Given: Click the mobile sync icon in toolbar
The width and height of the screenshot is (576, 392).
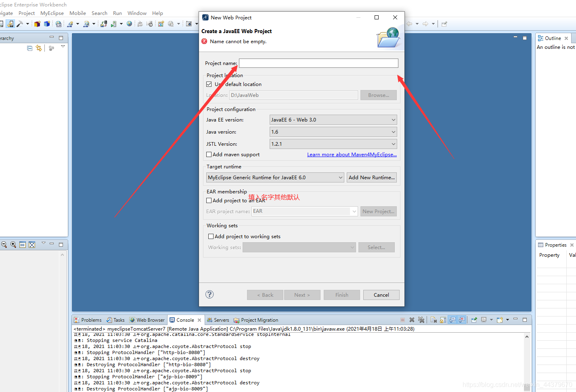Looking at the screenshot, I should pyautogui.click(x=10, y=24).
